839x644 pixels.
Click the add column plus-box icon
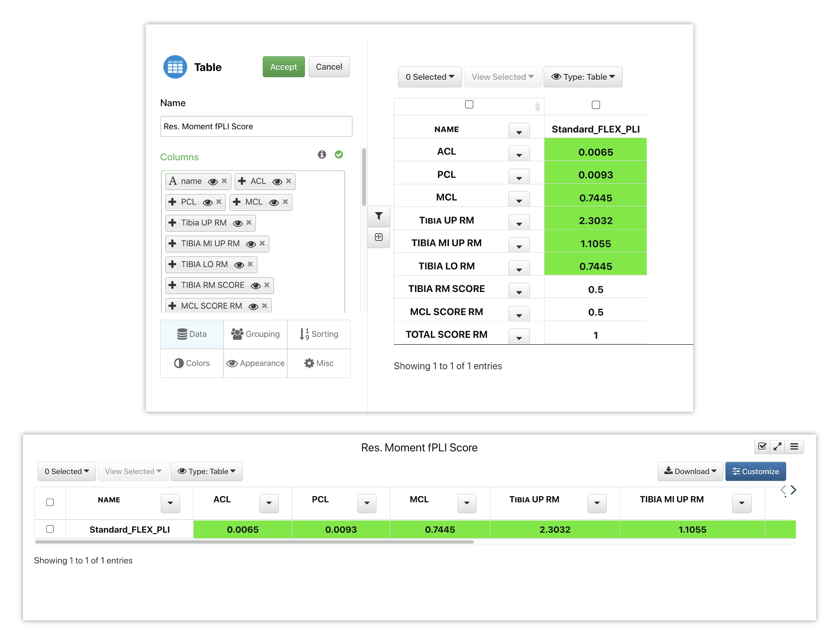coord(379,237)
